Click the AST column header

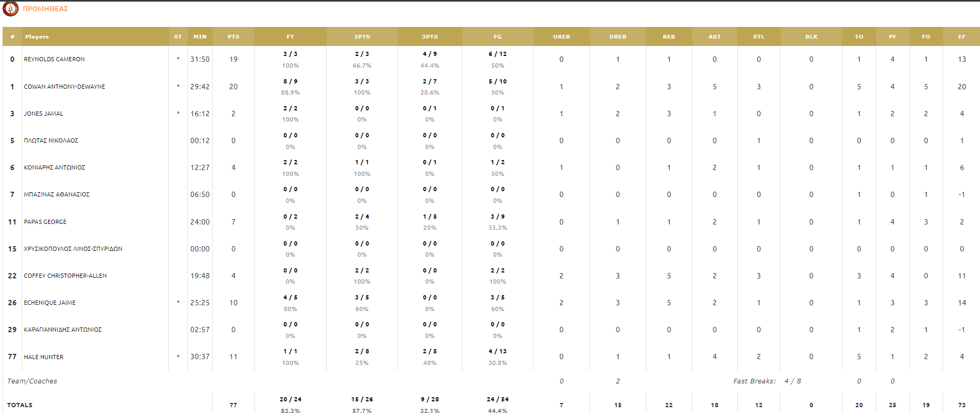tap(715, 37)
